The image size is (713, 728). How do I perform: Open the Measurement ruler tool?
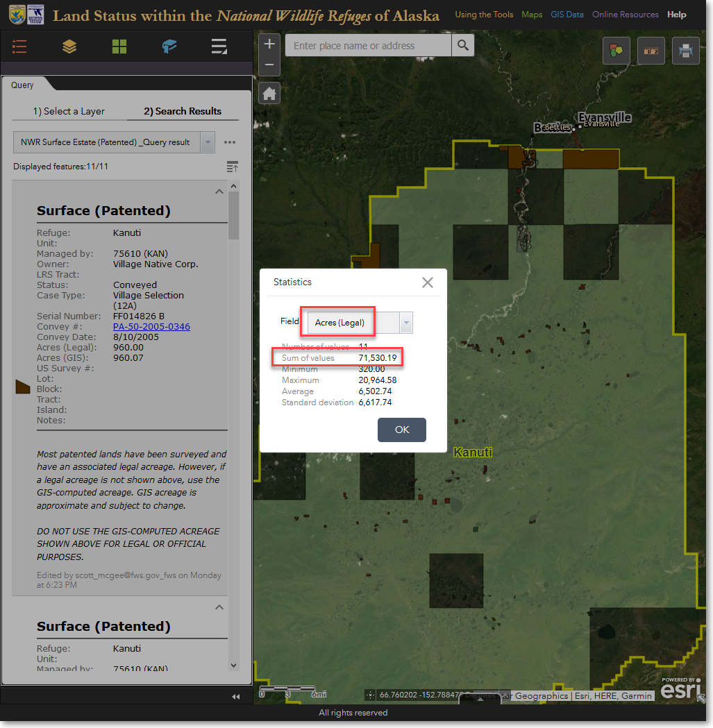pos(651,51)
